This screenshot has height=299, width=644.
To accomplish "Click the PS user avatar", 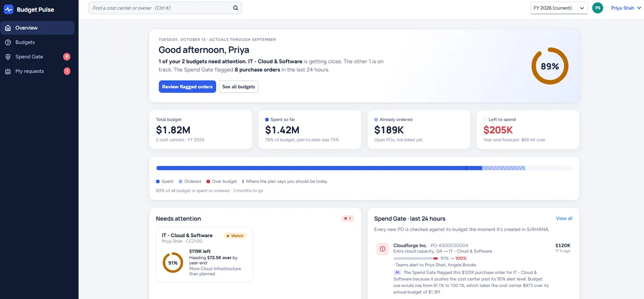I will [x=598, y=8].
